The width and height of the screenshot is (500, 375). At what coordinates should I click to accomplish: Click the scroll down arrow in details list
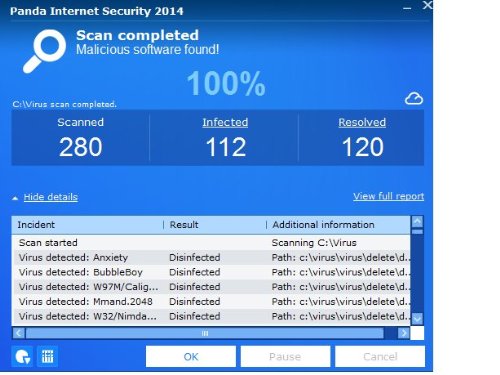click(417, 319)
